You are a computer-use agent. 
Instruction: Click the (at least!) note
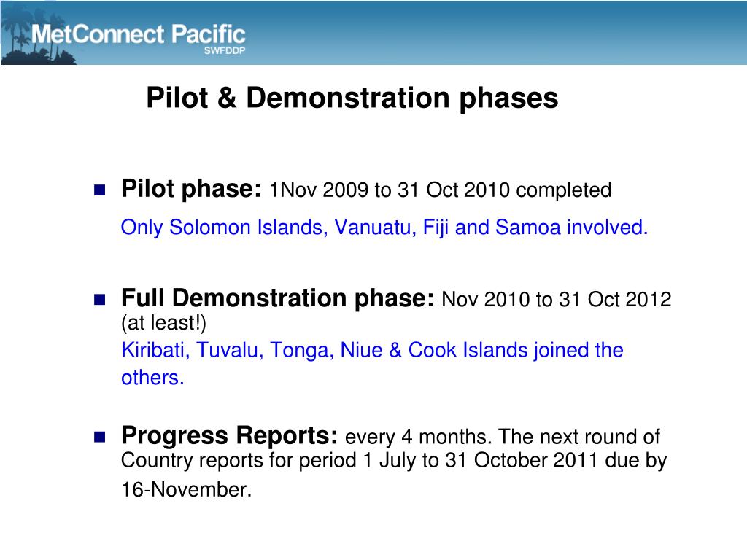coord(164,323)
